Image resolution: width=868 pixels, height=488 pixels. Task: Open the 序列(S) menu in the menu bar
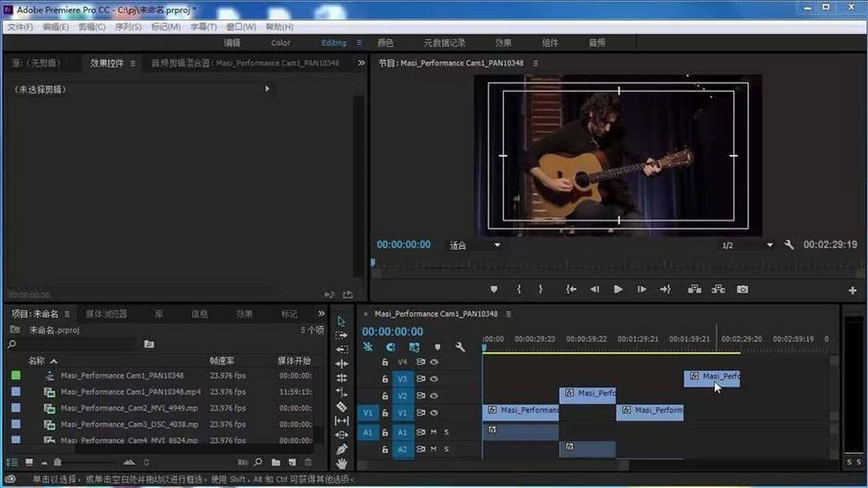pyautogui.click(x=128, y=27)
